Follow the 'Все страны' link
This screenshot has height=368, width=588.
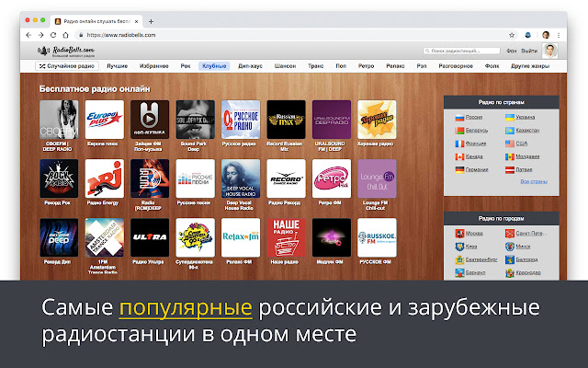pos(534,182)
